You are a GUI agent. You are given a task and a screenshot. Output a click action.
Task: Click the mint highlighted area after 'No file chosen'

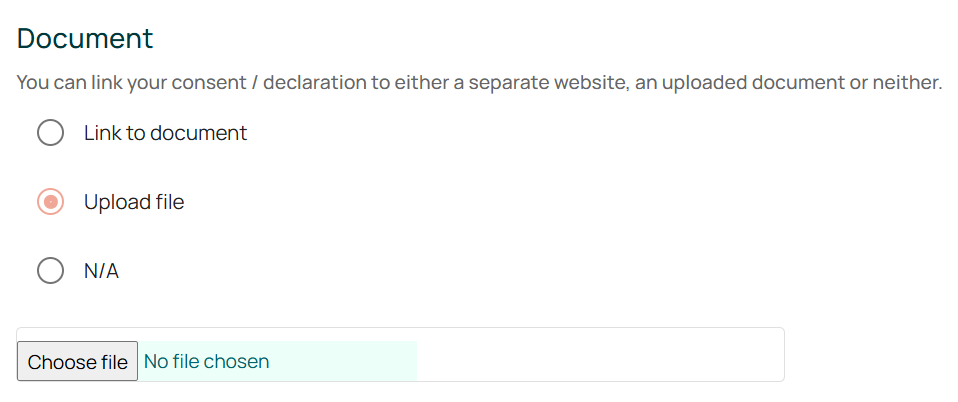[345, 361]
